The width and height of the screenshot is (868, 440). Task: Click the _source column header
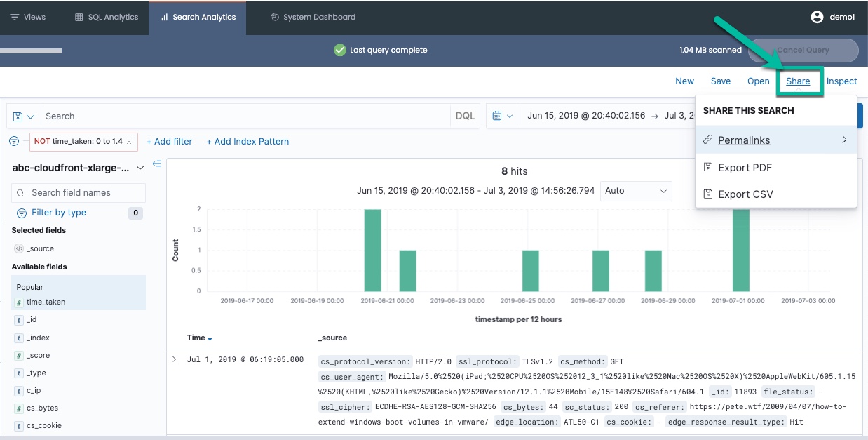click(332, 338)
